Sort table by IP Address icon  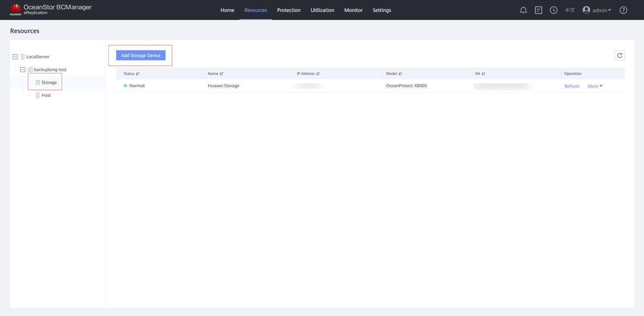318,74
